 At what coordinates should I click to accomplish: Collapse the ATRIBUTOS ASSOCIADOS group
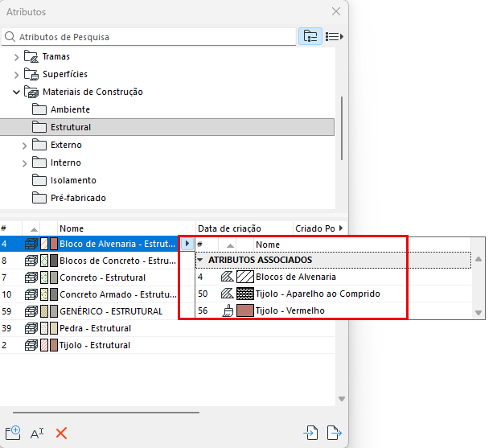(199, 260)
